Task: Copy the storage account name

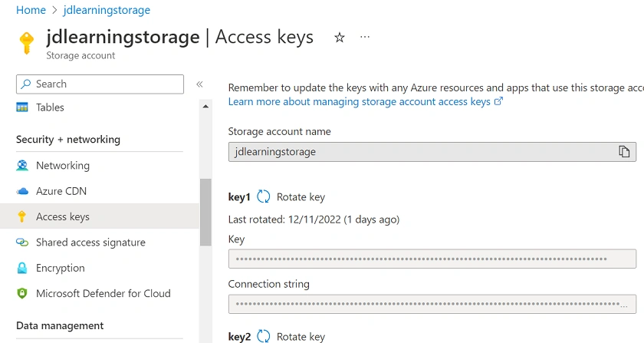Action: pyautogui.click(x=624, y=152)
